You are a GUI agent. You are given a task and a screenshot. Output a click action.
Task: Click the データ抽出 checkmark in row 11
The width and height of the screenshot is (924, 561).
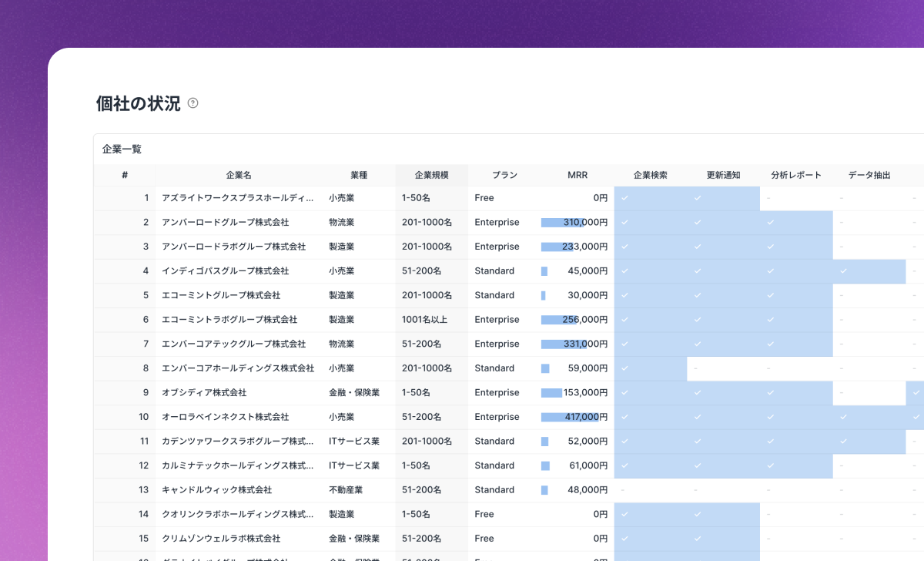pos(843,441)
